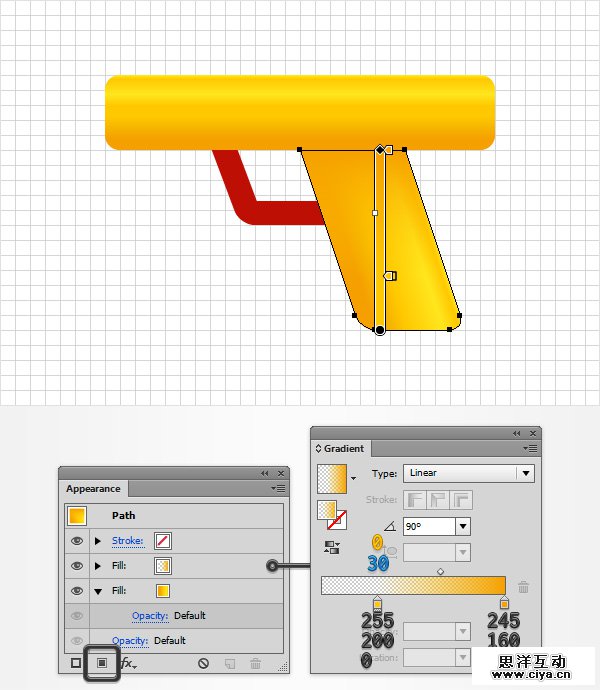
Task: Open the gradient Type Linear dropdown
Action: [x=469, y=473]
